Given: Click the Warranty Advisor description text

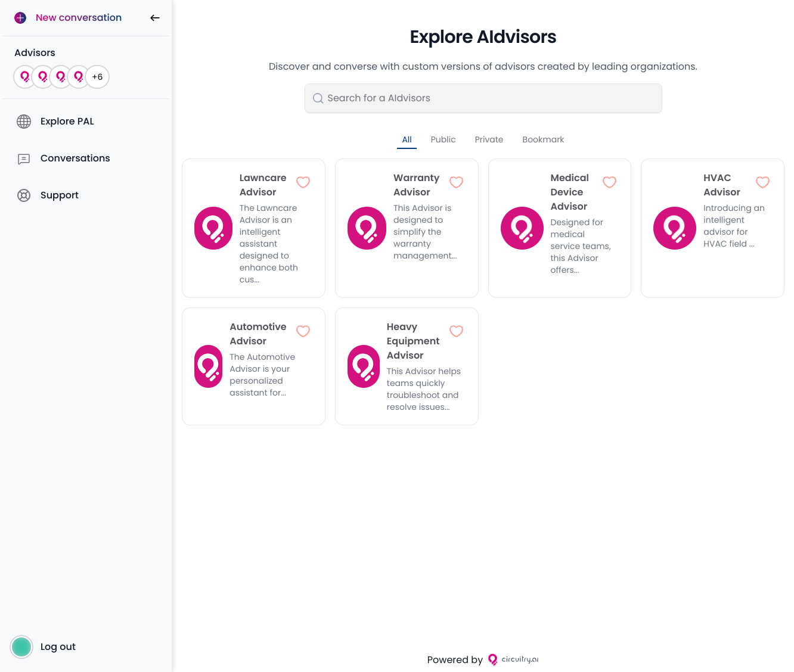Looking at the screenshot, I should [425, 232].
